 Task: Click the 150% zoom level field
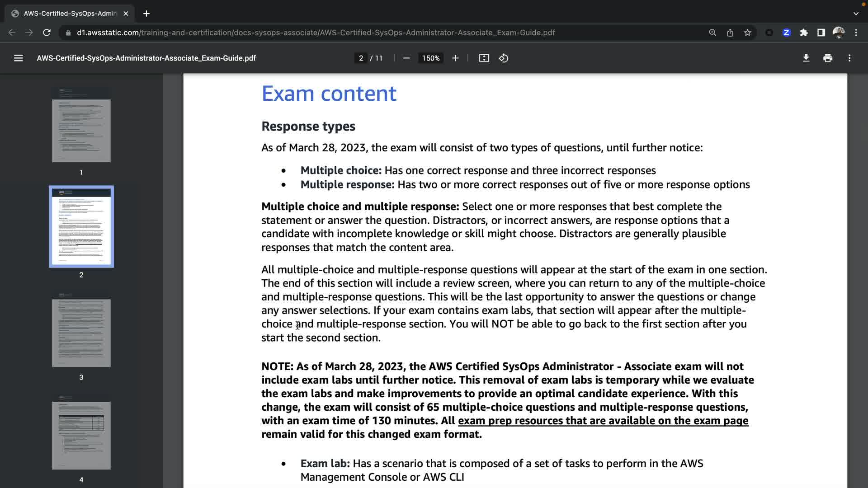point(430,58)
